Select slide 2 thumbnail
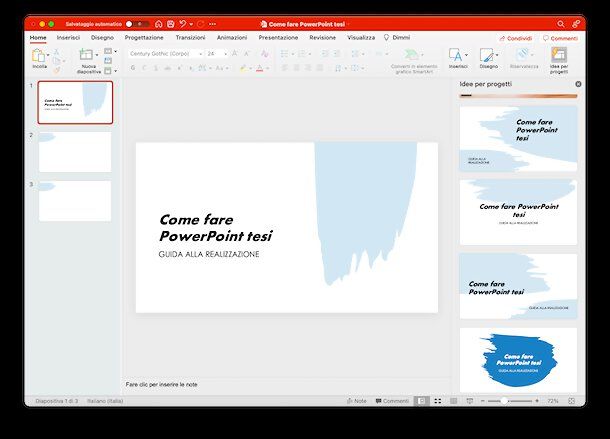The image size is (610, 439). 75,152
